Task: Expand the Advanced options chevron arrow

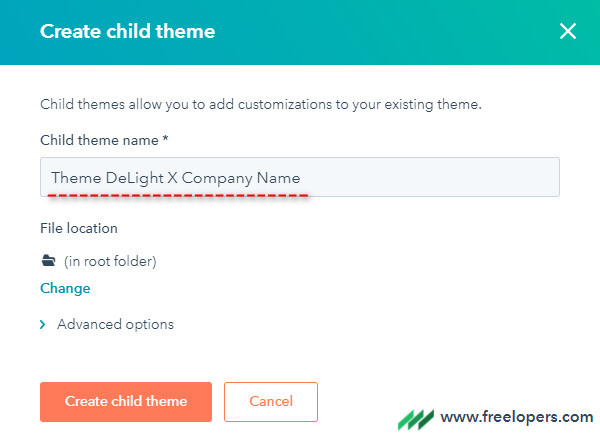Action: coord(42,325)
